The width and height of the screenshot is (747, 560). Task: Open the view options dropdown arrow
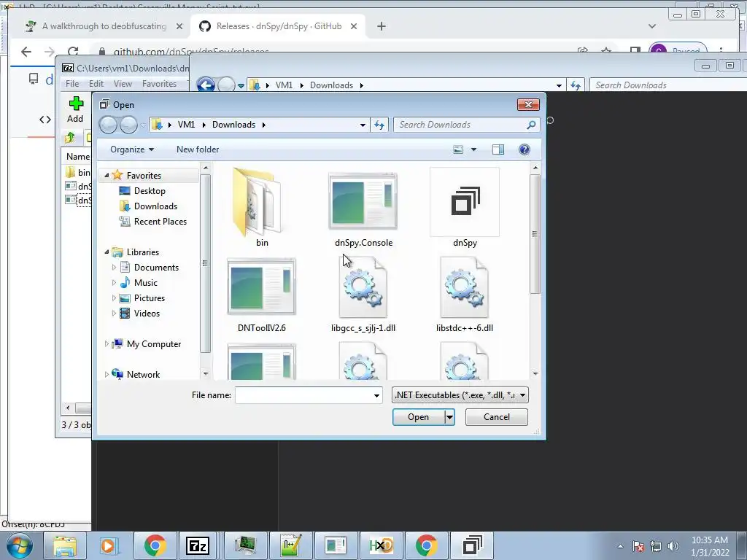point(473,149)
